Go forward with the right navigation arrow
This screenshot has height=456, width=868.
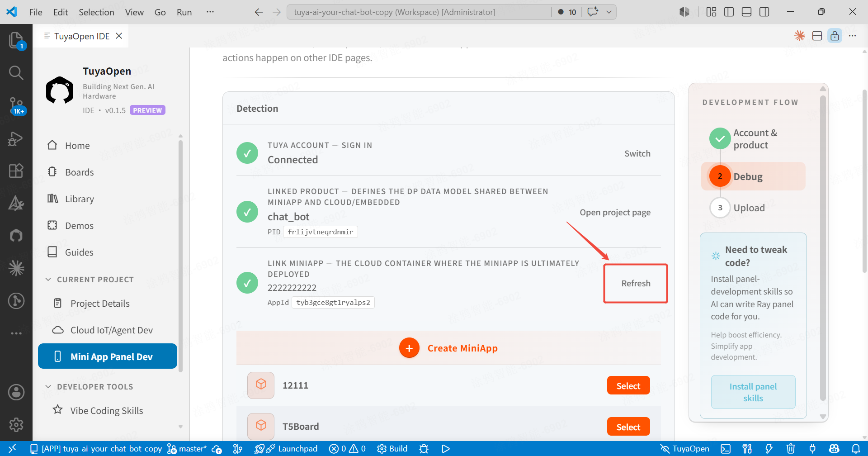(277, 12)
